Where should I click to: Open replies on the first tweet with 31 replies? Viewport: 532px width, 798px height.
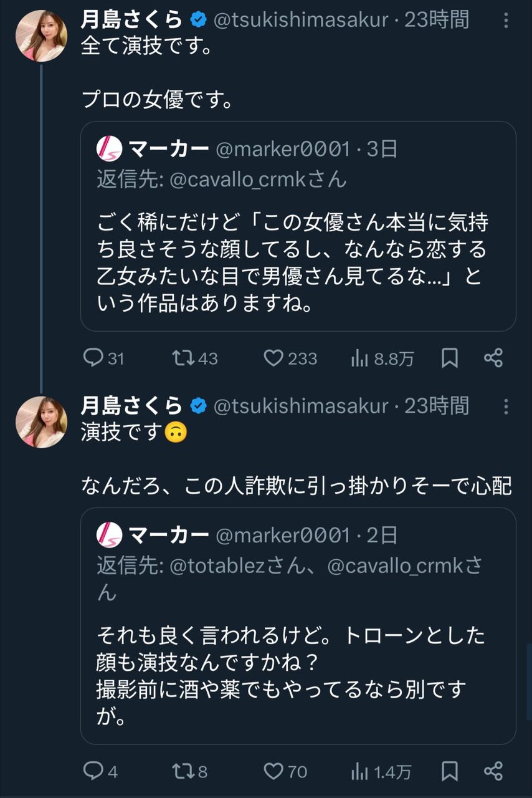(93, 358)
